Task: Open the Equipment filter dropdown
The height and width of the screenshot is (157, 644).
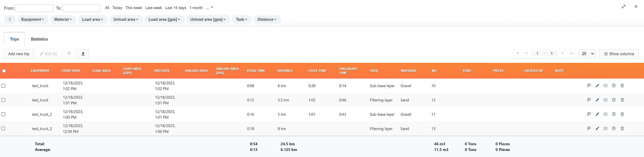Action: (x=33, y=19)
